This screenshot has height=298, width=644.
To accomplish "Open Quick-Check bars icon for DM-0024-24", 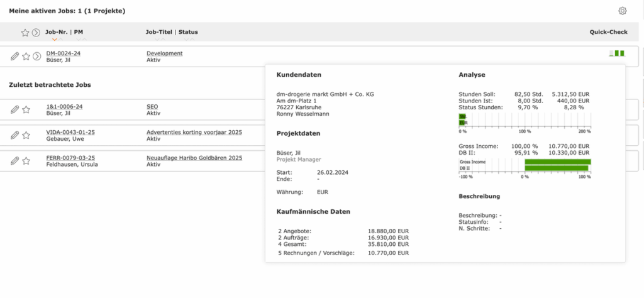I will [617, 53].
